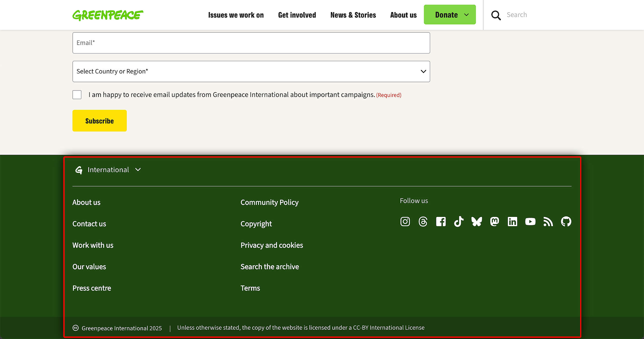The height and width of the screenshot is (339, 644).
Task: Open the Select Country or Region dropdown
Action: 251,71
